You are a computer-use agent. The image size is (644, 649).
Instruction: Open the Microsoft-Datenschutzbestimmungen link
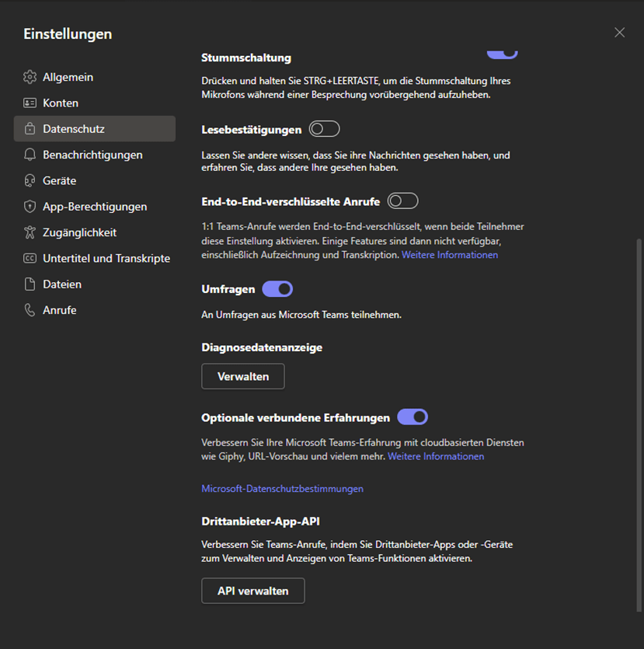[x=283, y=488]
